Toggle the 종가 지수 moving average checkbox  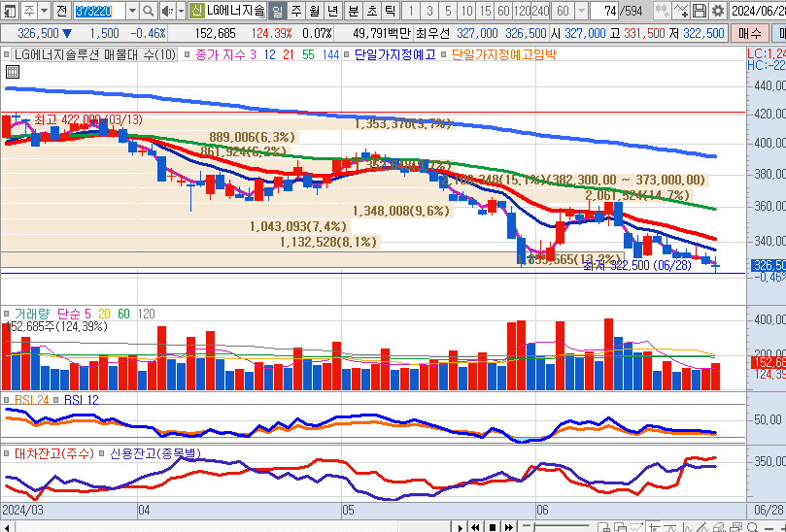pos(187,54)
